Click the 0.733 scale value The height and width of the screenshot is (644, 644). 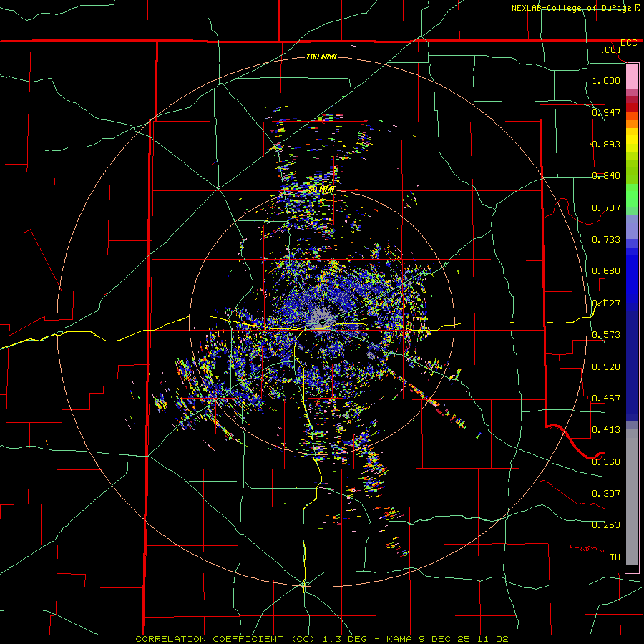click(606, 239)
